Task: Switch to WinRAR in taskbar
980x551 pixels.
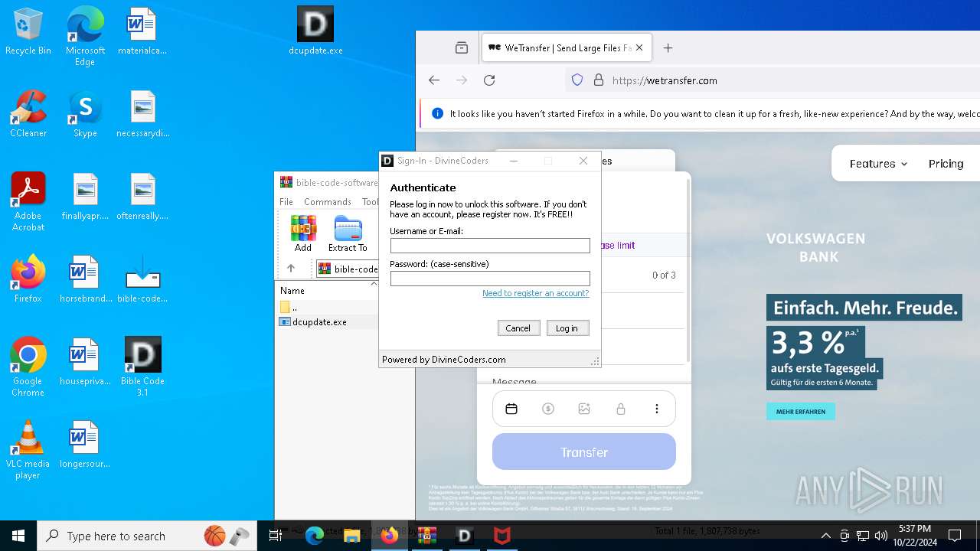Action: coord(426,536)
